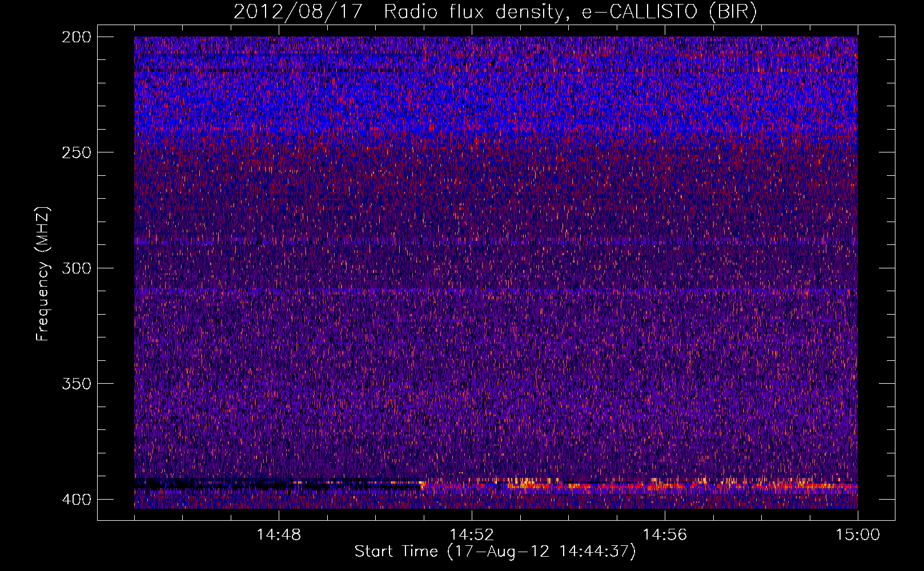The height and width of the screenshot is (571, 924).
Task: Select the 250 frequency tick label
Action: coord(77,152)
